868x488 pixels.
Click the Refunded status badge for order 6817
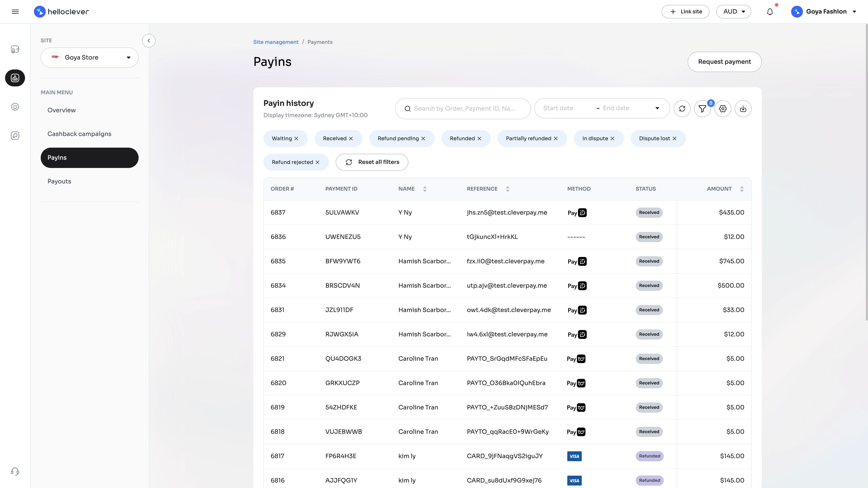coord(649,456)
